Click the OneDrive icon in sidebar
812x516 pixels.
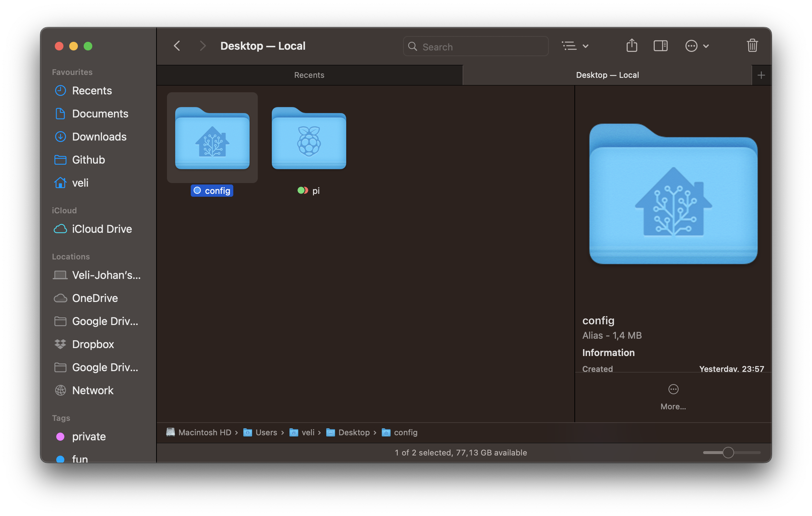pos(61,298)
